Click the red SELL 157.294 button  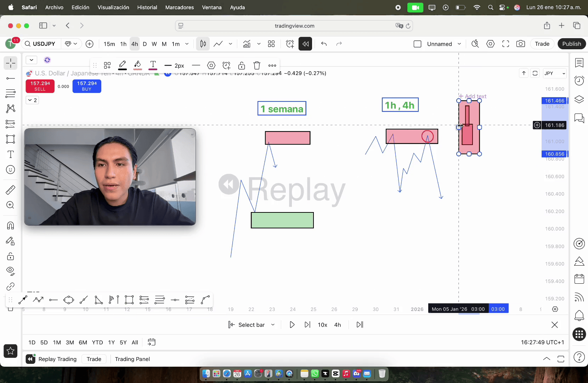tap(40, 86)
